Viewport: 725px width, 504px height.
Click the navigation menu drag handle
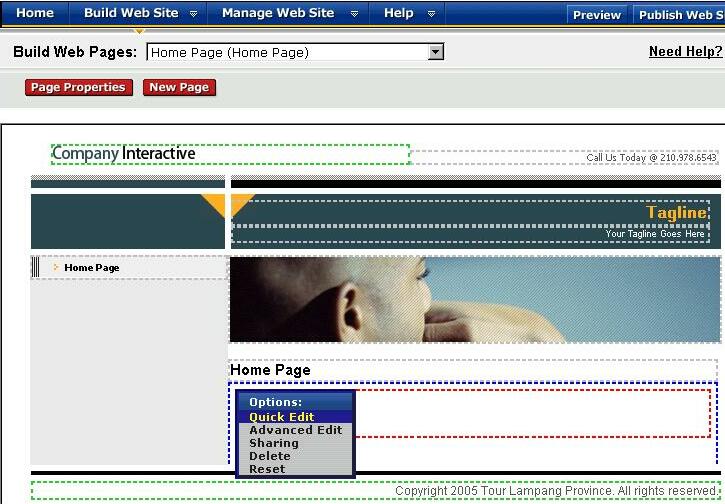point(36,267)
